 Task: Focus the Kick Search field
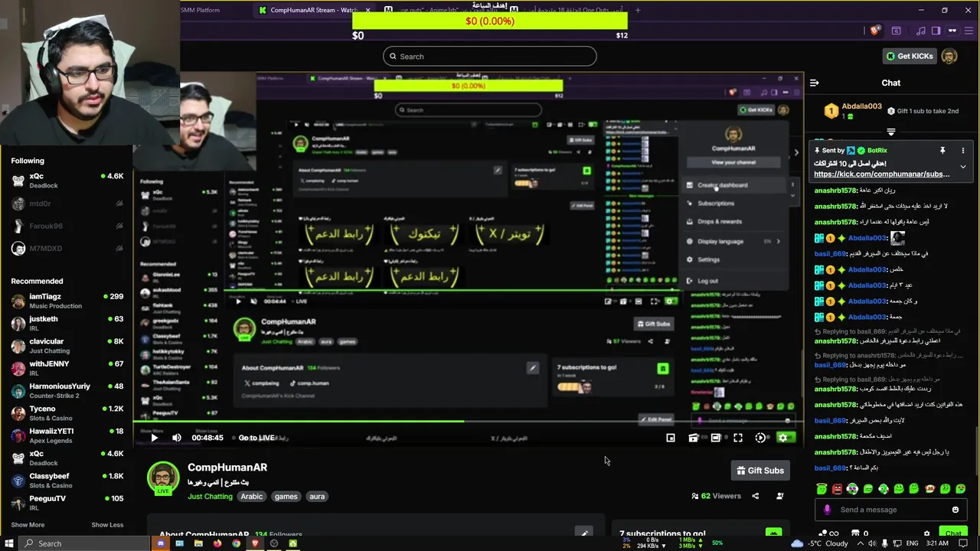tap(490, 56)
